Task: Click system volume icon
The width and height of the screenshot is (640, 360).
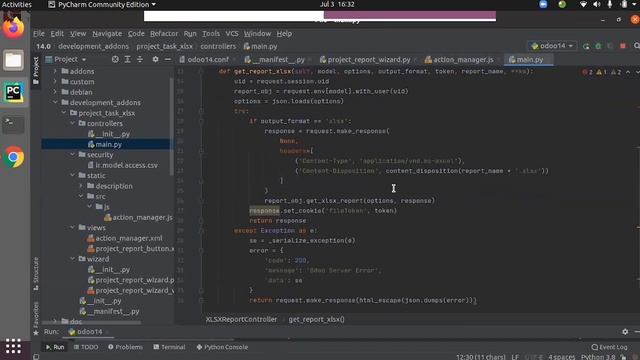Action: click(596, 4)
